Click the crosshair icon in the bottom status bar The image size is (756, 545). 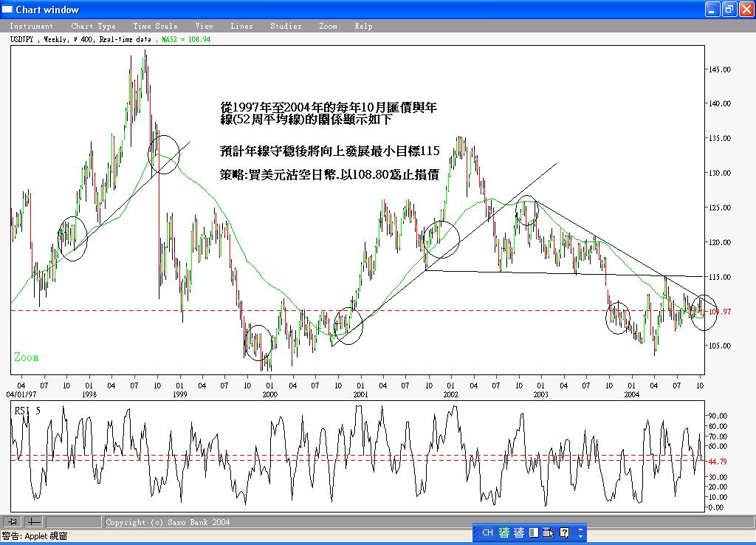[33, 521]
